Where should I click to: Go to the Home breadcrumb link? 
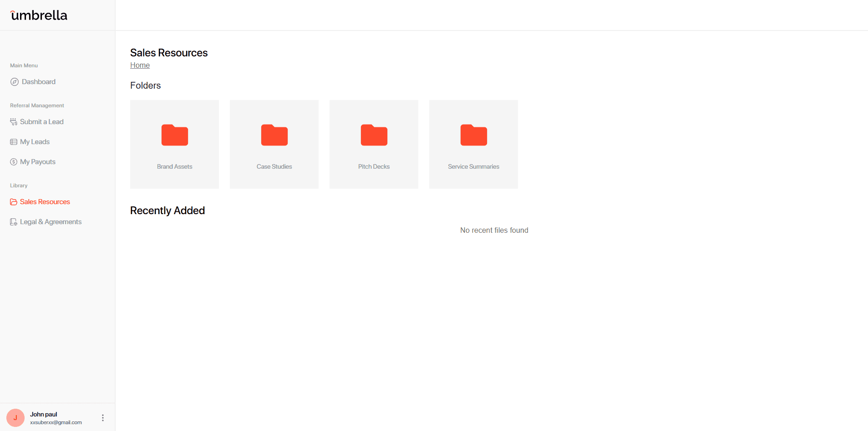pyautogui.click(x=140, y=65)
